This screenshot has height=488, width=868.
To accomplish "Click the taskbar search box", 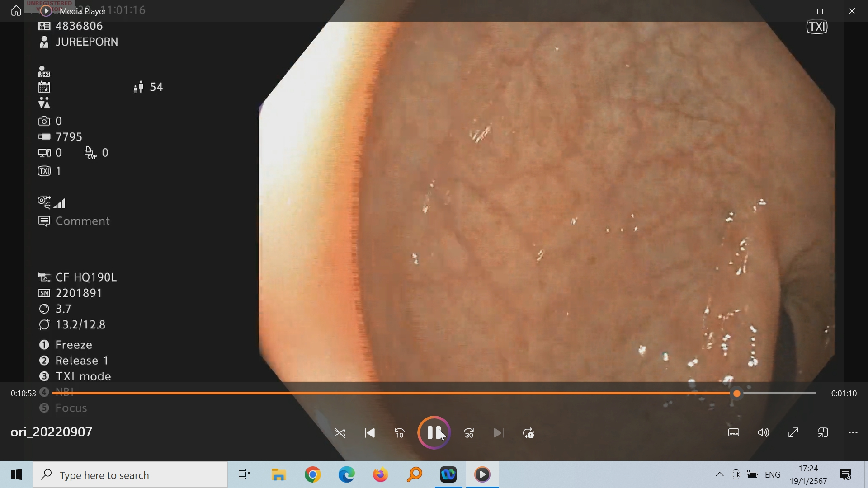I will point(130,475).
